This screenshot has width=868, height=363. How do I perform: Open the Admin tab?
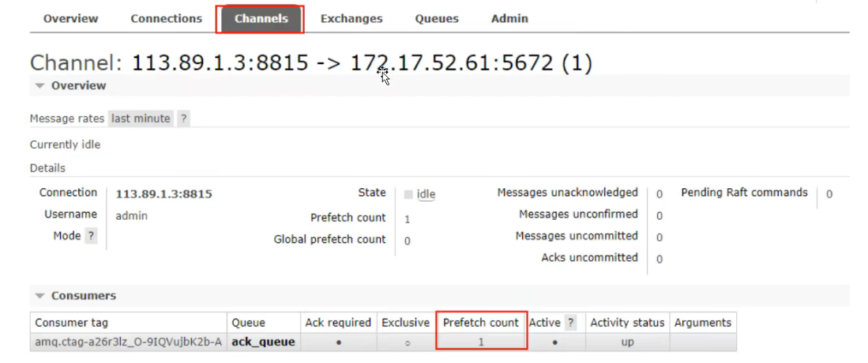click(509, 19)
